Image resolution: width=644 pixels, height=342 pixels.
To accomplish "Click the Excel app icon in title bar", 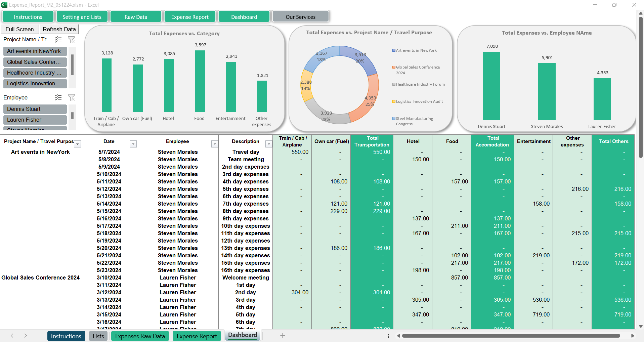I will pyautogui.click(x=4, y=5).
